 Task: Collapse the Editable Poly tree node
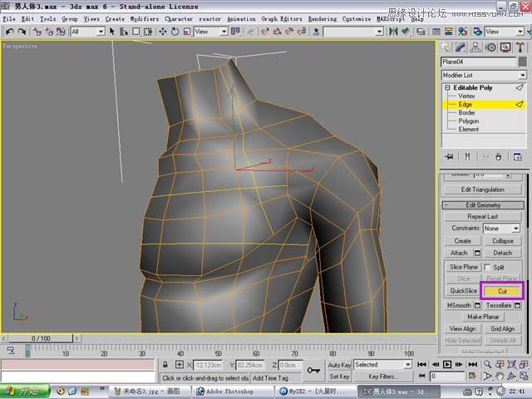(x=447, y=87)
